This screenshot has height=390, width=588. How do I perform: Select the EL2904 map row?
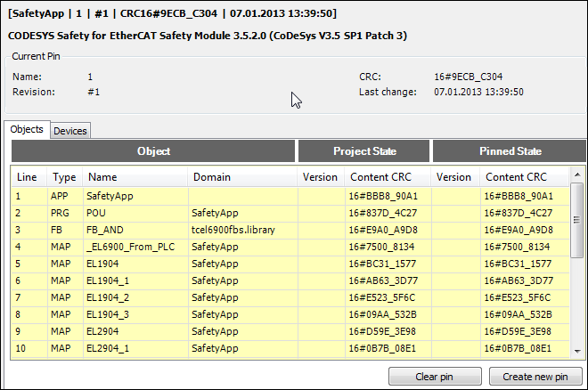102,330
